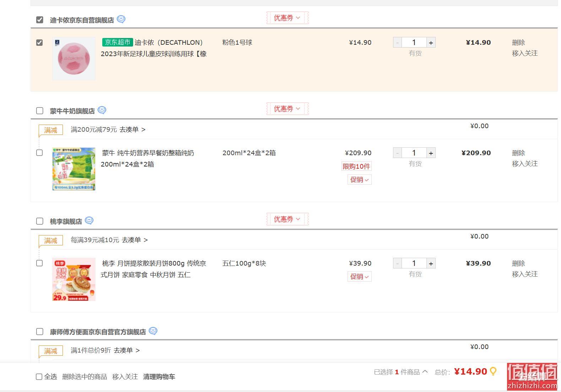Expand 优惠券 dropdown for 蒙牛牛奶旗舰店
561x392 pixels.
[x=287, y=109]
